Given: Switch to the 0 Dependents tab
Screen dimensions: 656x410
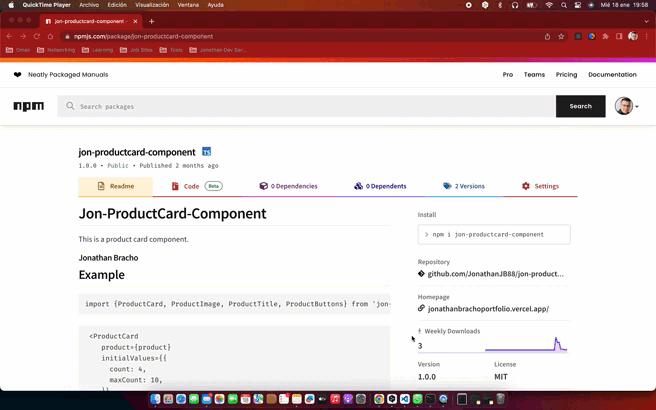Looking at the screenshot, I should tap(380, 187).
